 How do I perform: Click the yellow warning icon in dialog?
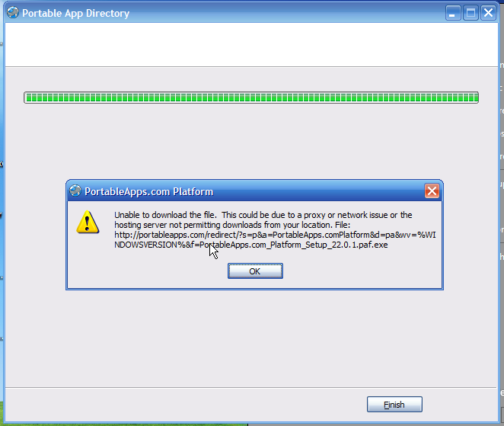[88, 222]
